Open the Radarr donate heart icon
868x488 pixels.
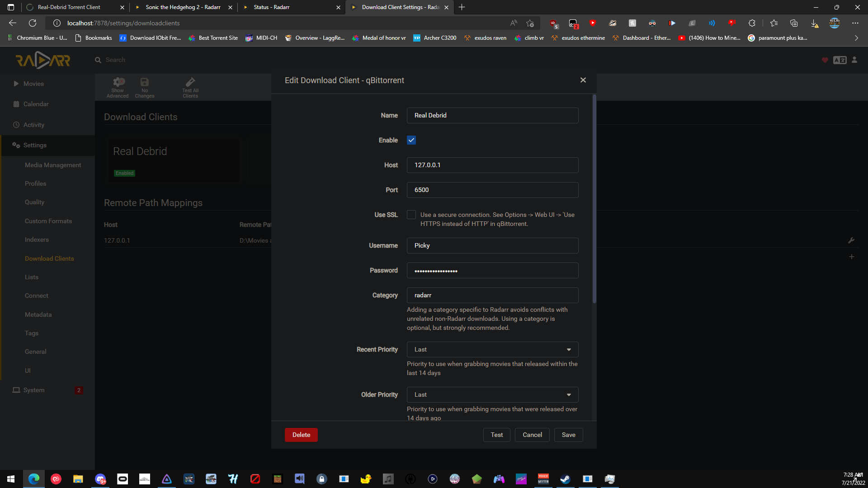click(825, 60)
